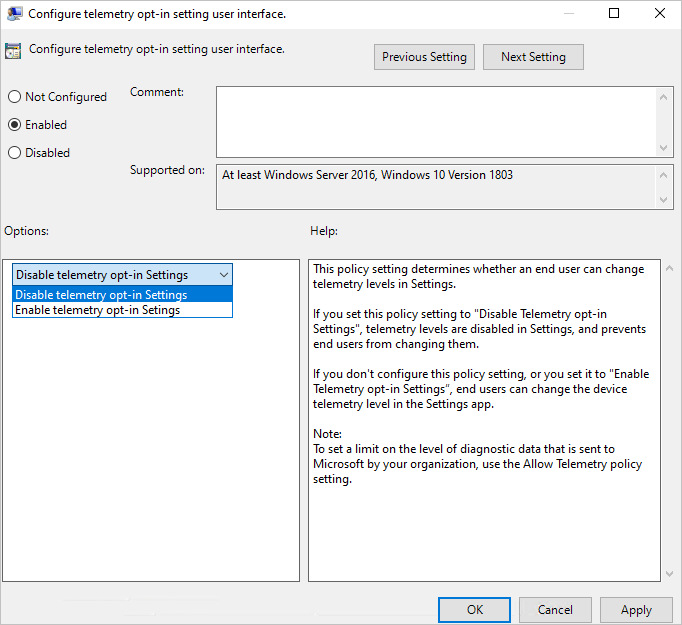Click the help text 'Note:'
The height and width of the screenshot is (625, 682).
[x=328, y=434]
